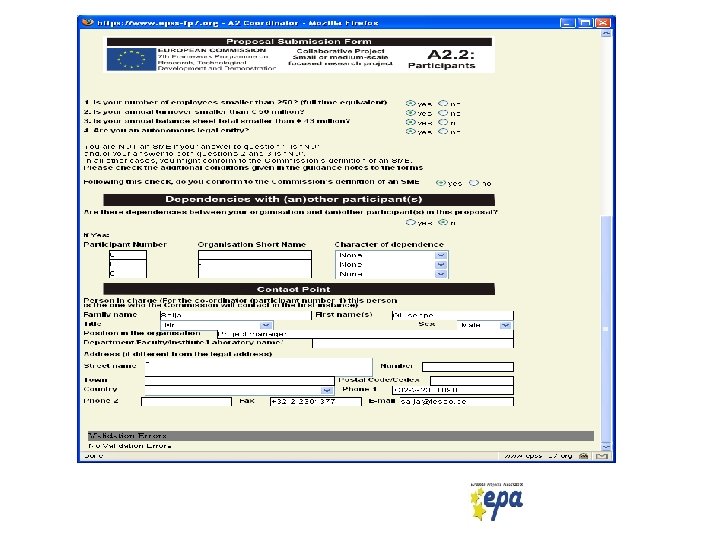Select 'yes' for annual turnover question
Viewport: 720px width, 540px height.
click(410, 112)
